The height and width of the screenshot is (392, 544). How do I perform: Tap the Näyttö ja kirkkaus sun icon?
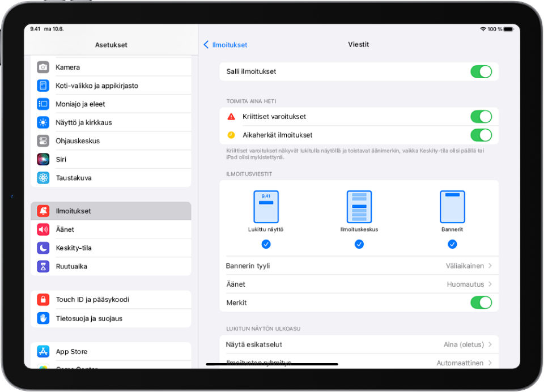[x=43, y=122]
